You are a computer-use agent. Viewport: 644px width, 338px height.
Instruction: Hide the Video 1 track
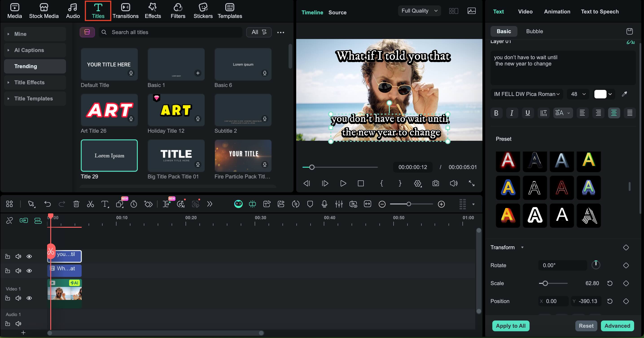29,298
